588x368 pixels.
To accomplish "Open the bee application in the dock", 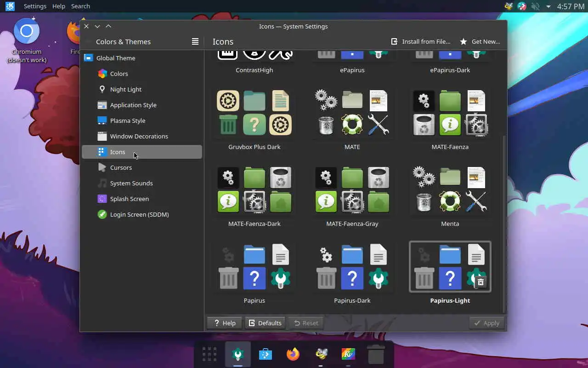I will point(321,354).
